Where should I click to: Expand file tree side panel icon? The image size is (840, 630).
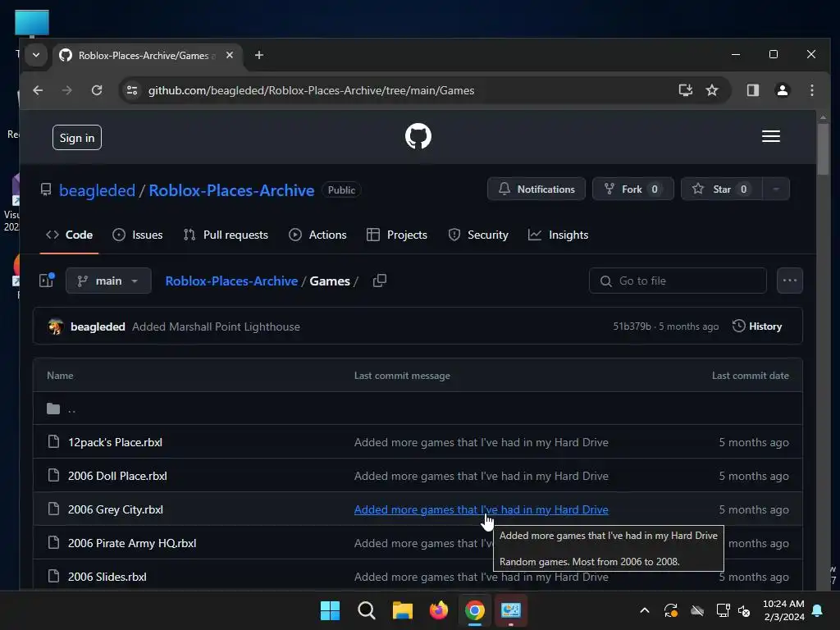[x=47, y=281]
